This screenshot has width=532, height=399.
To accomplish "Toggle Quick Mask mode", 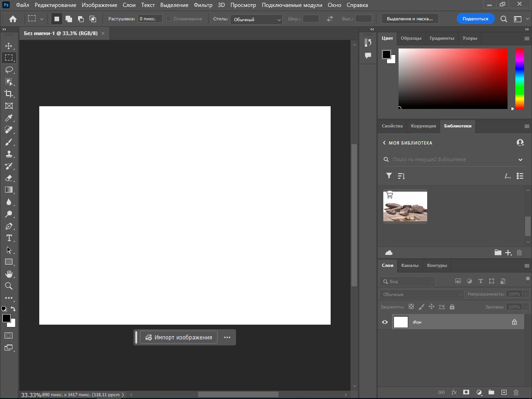I will (8, 335).
